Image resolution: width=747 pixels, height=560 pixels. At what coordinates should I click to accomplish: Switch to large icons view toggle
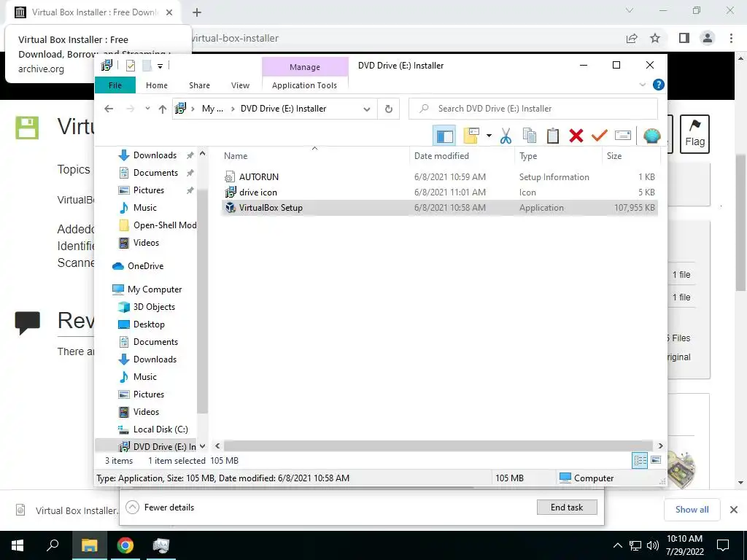pyautogui.click(x=656, y=460)
